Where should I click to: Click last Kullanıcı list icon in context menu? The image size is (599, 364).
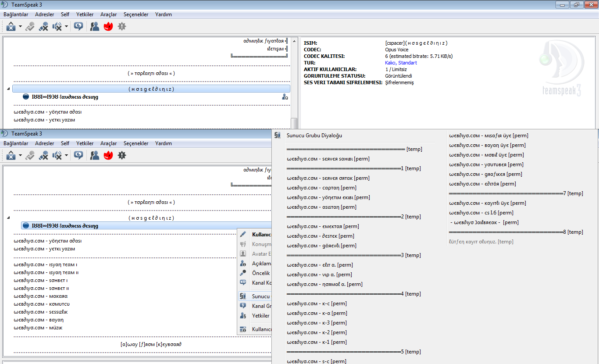pyautogui.click(x=243, y=329)
